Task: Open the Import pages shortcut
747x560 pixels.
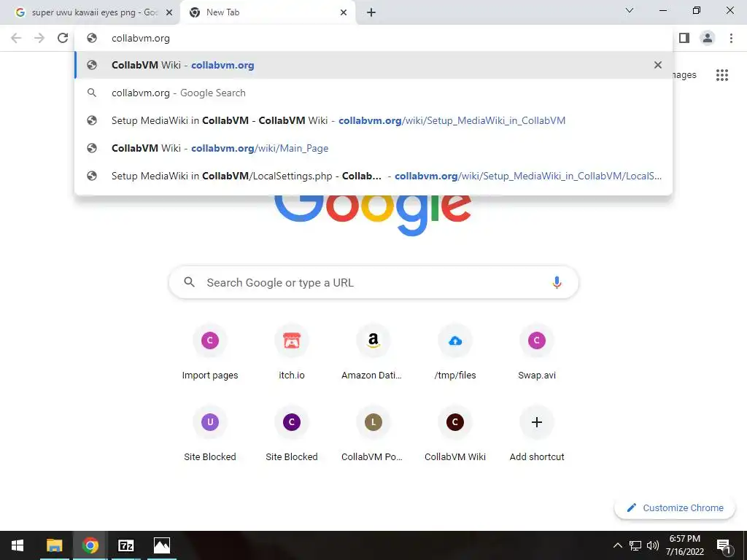Action: pos(209,352)
